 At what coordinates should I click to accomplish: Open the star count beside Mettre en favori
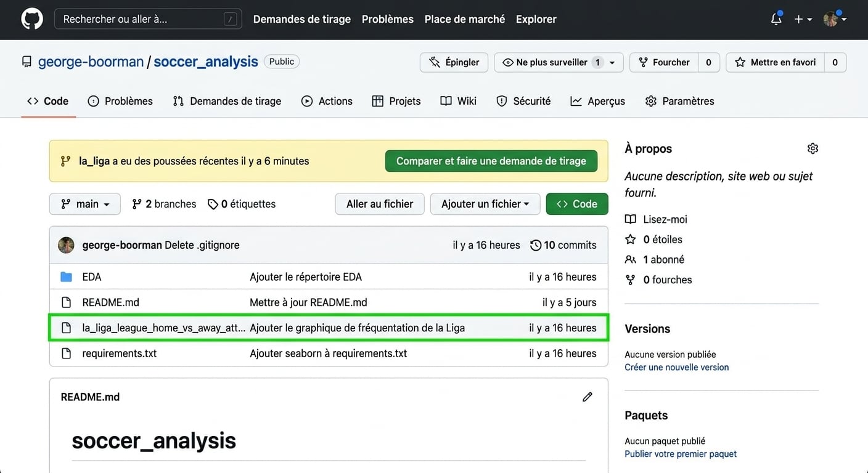pos(835,62)
